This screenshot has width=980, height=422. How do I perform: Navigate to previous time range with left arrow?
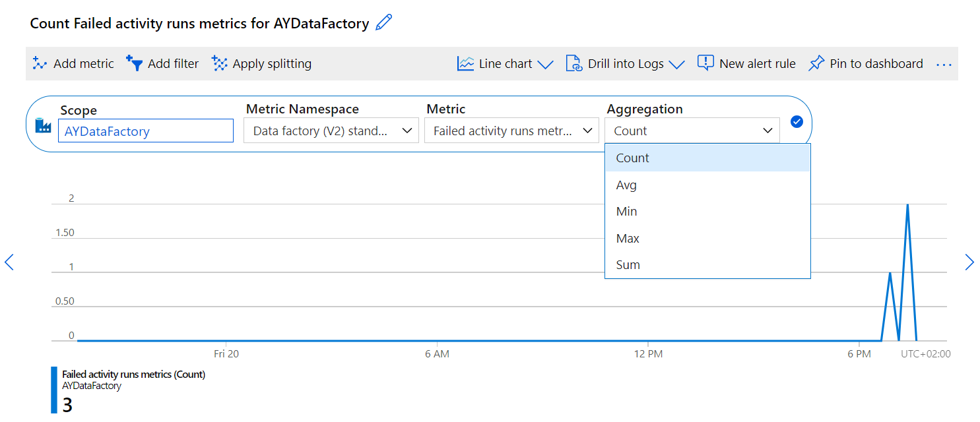(9, 262)
